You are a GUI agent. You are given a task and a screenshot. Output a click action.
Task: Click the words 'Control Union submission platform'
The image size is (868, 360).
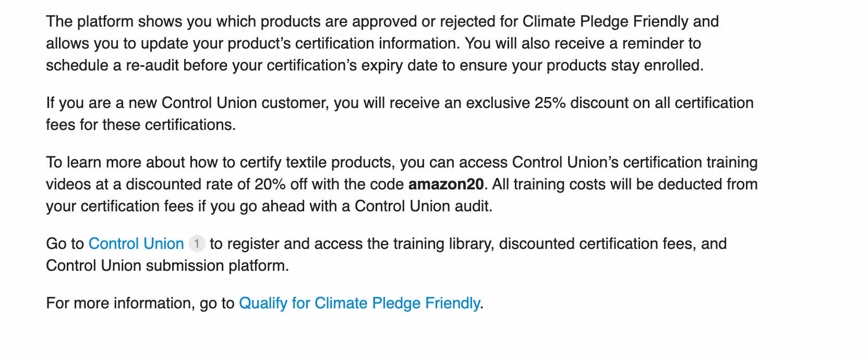(x=166, y=266)
